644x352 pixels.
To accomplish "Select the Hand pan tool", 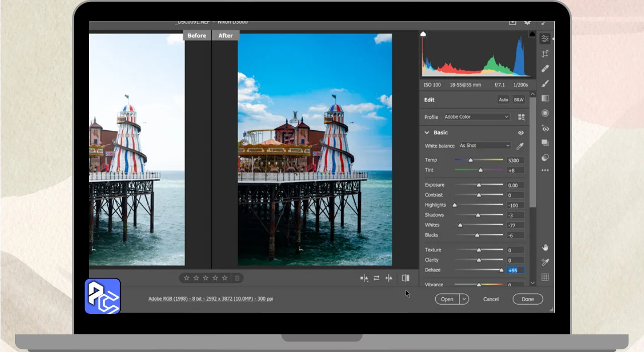I will click(x=545, y=247).
